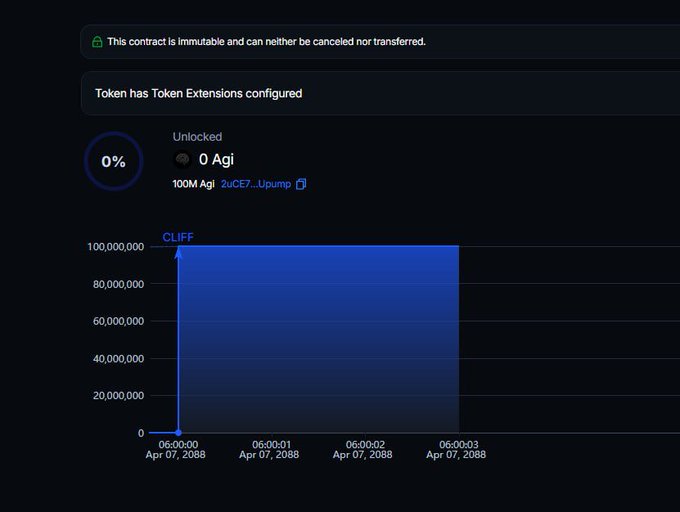Click the blue vesting chart area
This screenshot has width=680, height=512.
click(x=319, y=339)
